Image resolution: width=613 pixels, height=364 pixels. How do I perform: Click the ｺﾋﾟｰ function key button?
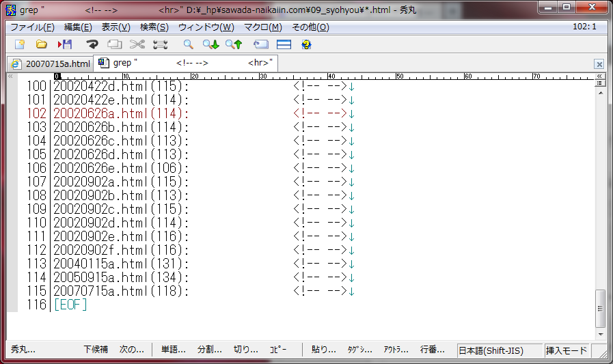click(278, 350)
